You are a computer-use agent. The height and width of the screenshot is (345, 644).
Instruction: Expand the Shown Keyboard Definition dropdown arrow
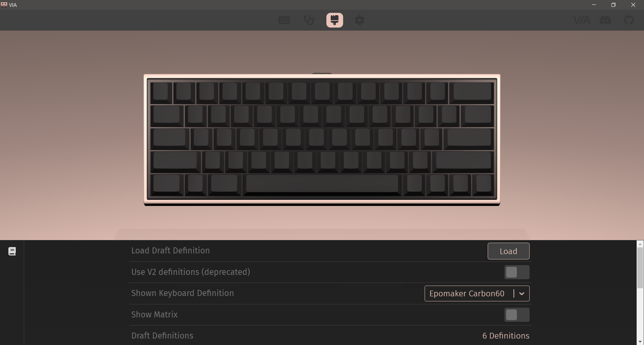[x=522, y=294]
